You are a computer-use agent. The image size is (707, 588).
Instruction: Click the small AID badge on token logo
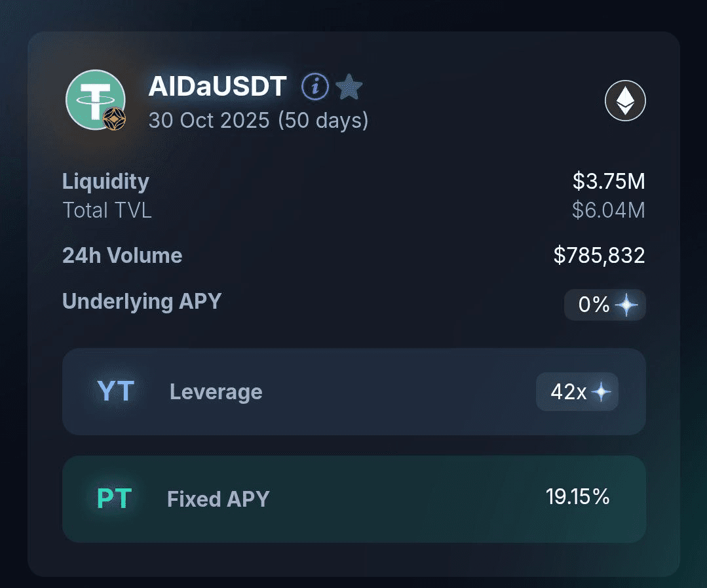click(x=114, y=119)
